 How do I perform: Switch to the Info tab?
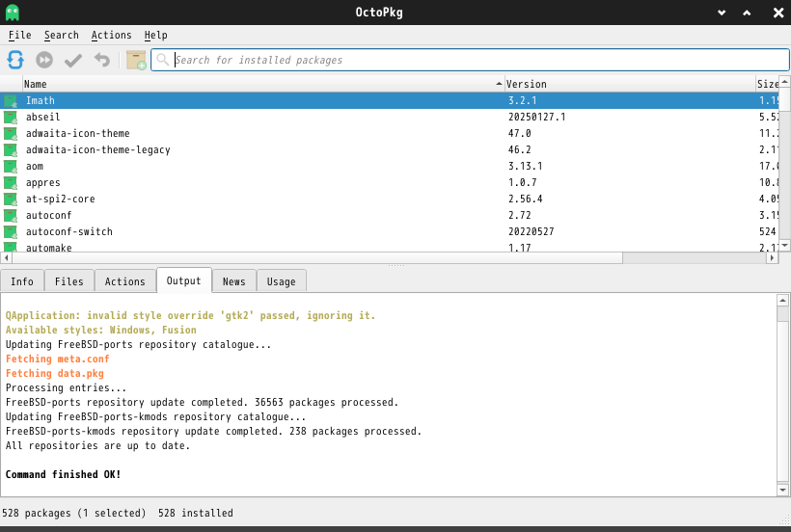[x=22, y=281]
